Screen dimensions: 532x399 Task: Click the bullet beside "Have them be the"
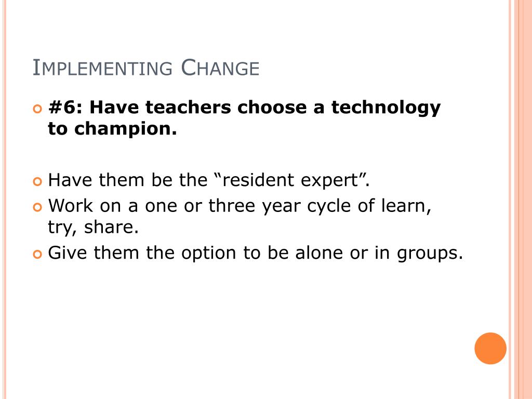tap(36, 182)
